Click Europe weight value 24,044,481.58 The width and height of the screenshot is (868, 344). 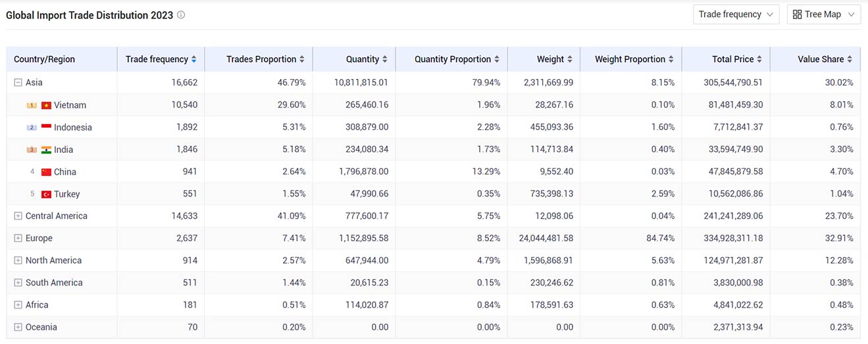(x=546, y=239)
